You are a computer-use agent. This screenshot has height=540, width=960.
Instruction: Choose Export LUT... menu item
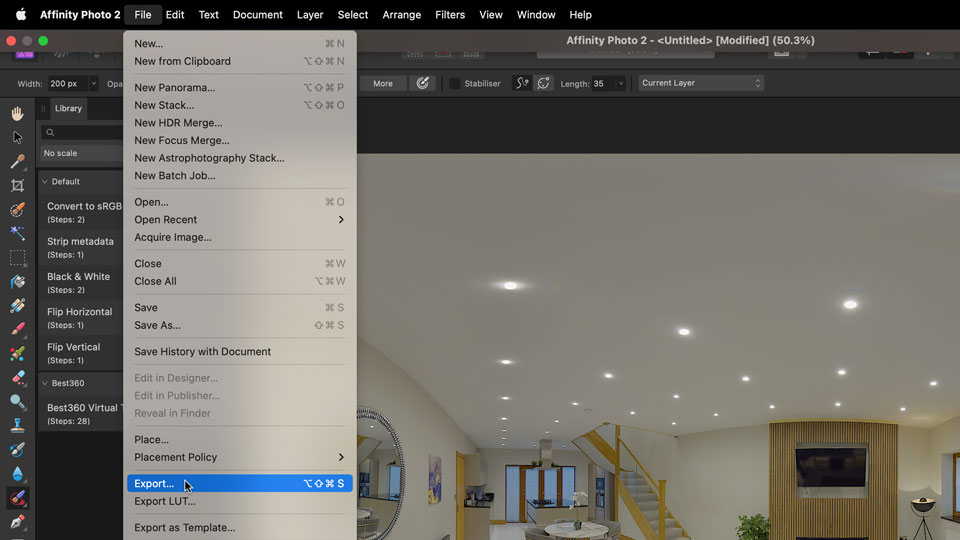239,501
